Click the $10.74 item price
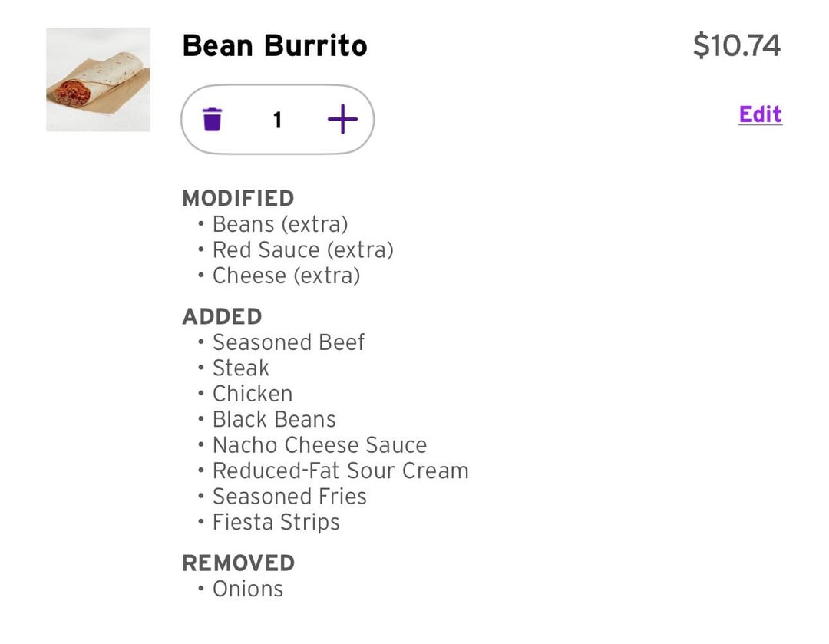The width and height of the screenshot is (829, 644). coord(736,46)
